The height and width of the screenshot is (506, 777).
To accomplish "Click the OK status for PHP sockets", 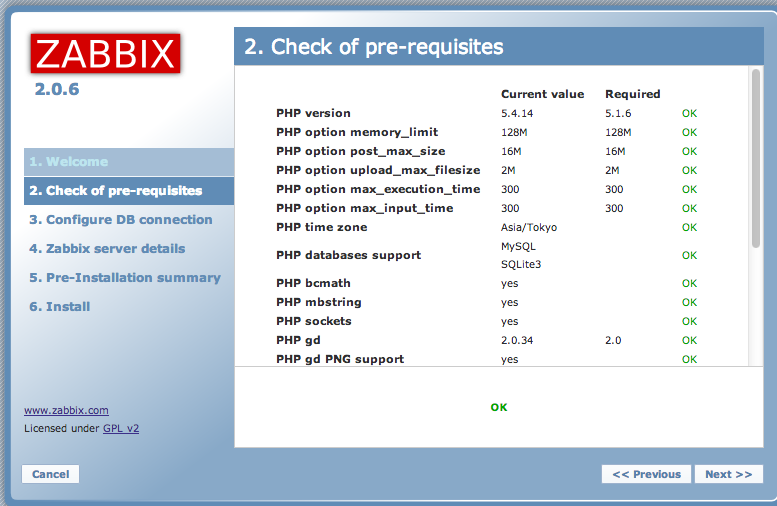I will (689, 321).
